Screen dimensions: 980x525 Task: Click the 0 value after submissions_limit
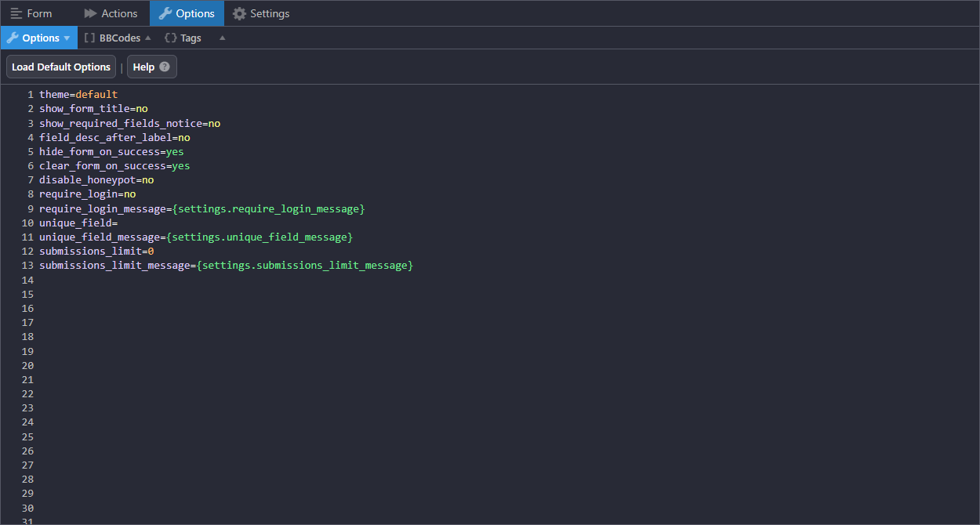pos(151,252)
